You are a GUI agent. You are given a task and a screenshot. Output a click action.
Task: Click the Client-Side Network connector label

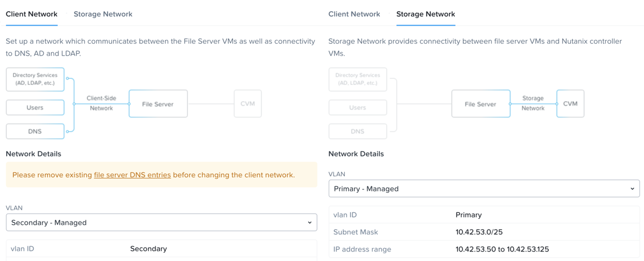[x=101, y=103]
